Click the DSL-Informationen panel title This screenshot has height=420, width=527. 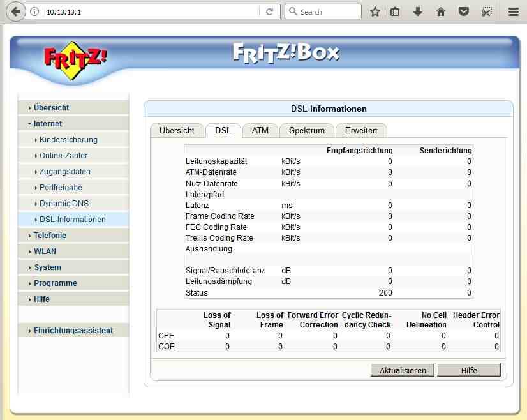tap(329, 109)
